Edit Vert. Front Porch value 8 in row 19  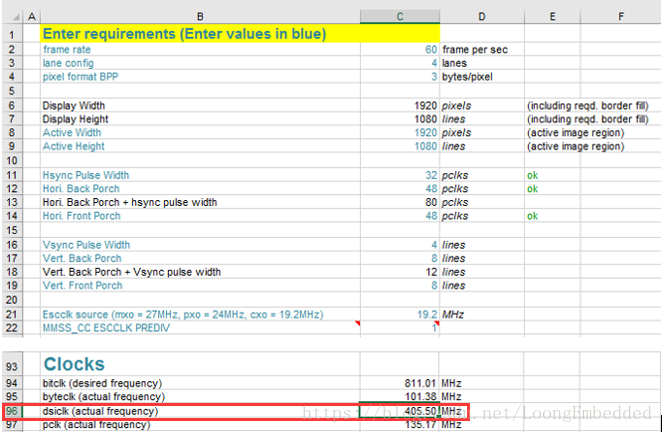click(x=400, y=285)
